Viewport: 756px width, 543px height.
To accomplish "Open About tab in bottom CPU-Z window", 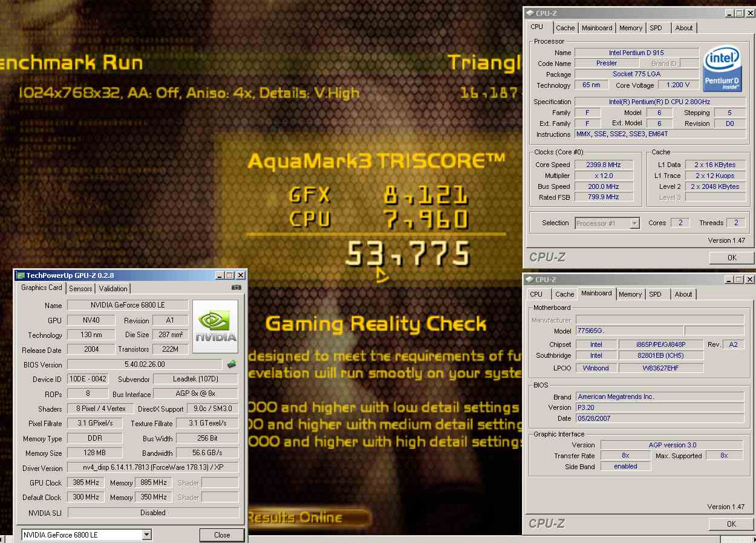I will (x=683, y=294).
